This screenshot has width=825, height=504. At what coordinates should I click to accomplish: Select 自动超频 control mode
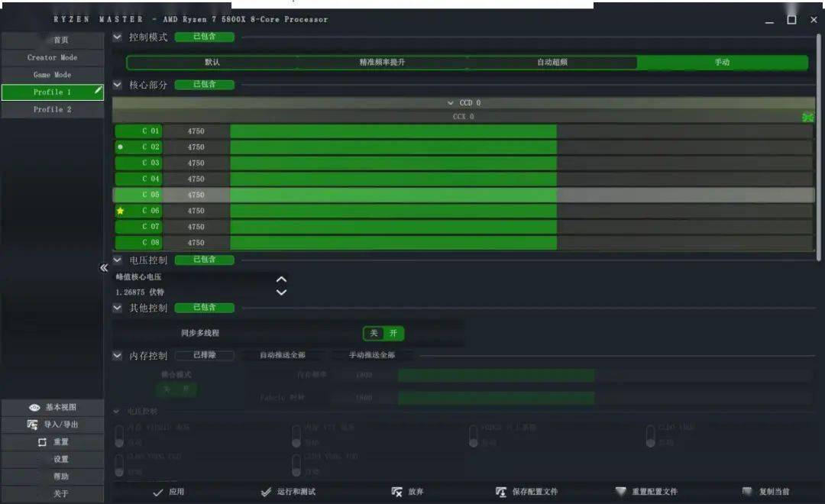pyautogui.click(x=552, y=62)
